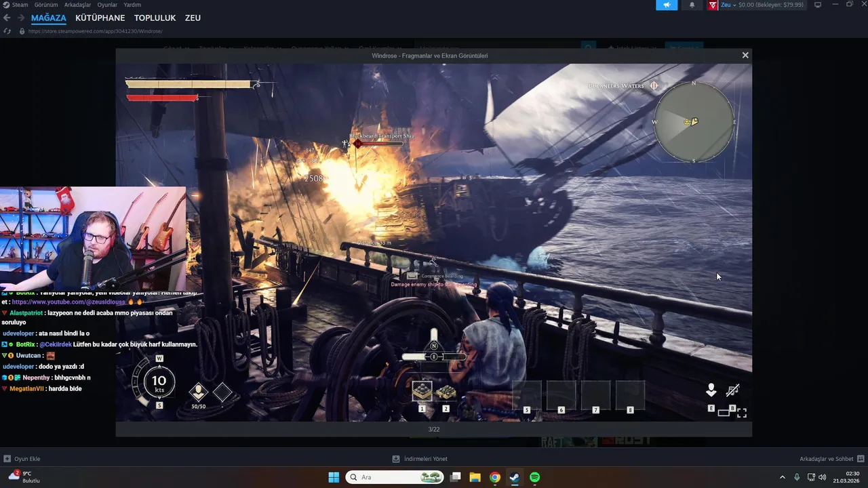Switch to the KÜTÜPHANE tab
The height and width of the screenshot is (488, 868).
100,18
